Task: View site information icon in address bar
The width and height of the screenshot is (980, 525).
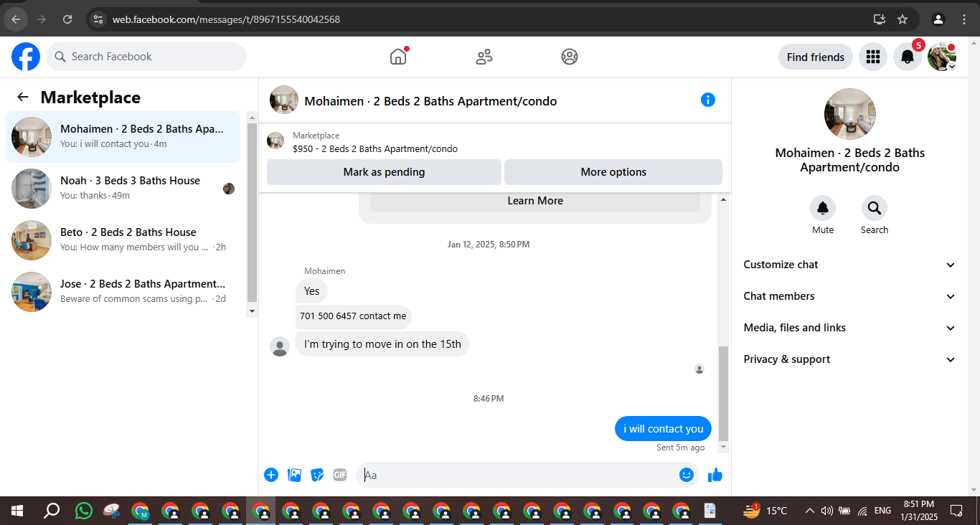Action: (98, 19)
